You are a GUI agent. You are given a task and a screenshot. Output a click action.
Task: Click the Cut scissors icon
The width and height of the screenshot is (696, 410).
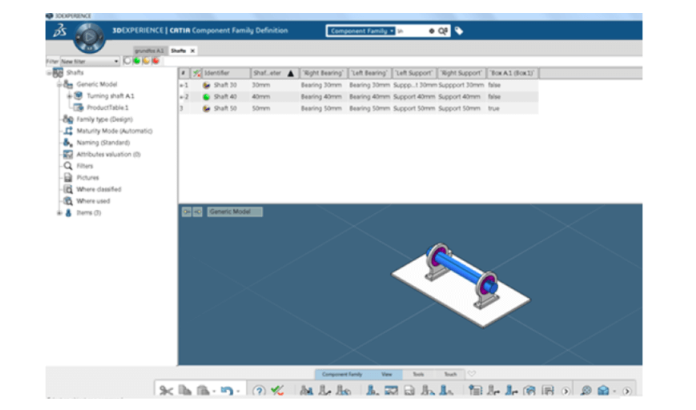pos(166,390)
